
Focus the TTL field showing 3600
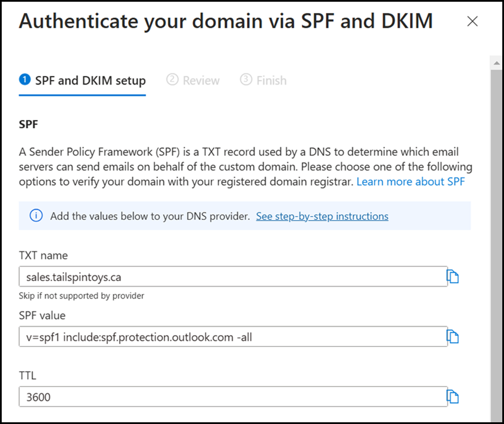click(232, 397)
